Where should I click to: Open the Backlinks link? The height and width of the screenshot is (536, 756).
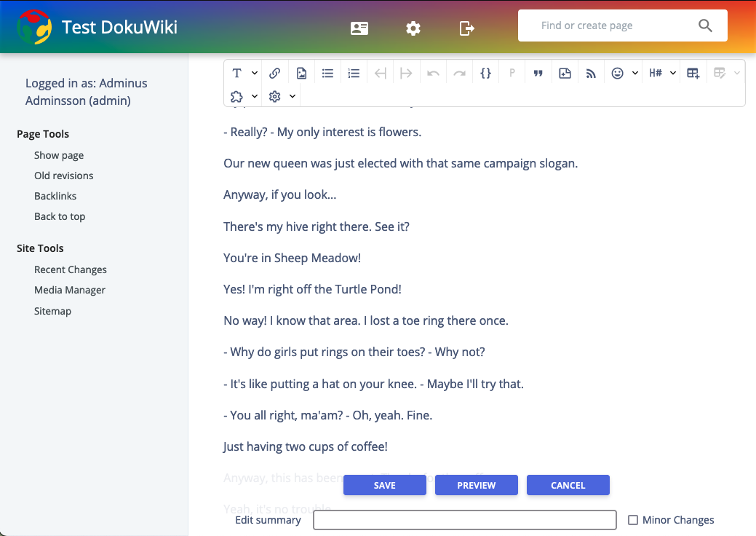(x=55, y=196)
